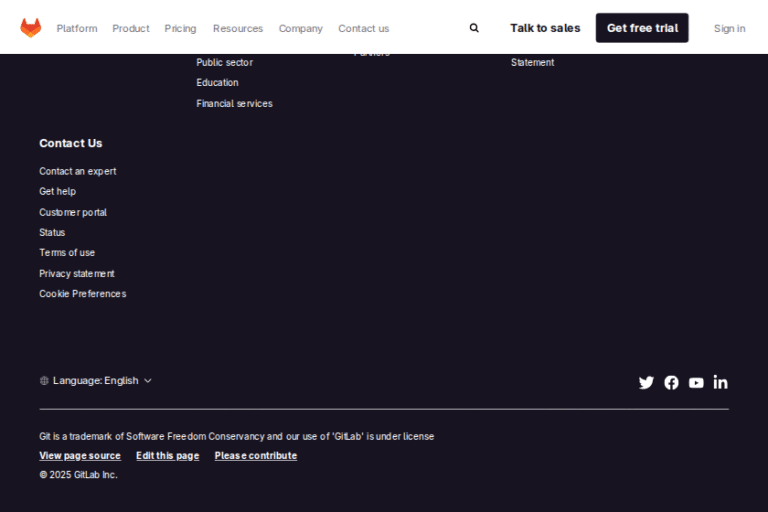Go to Customer portal link

(73, 212)
